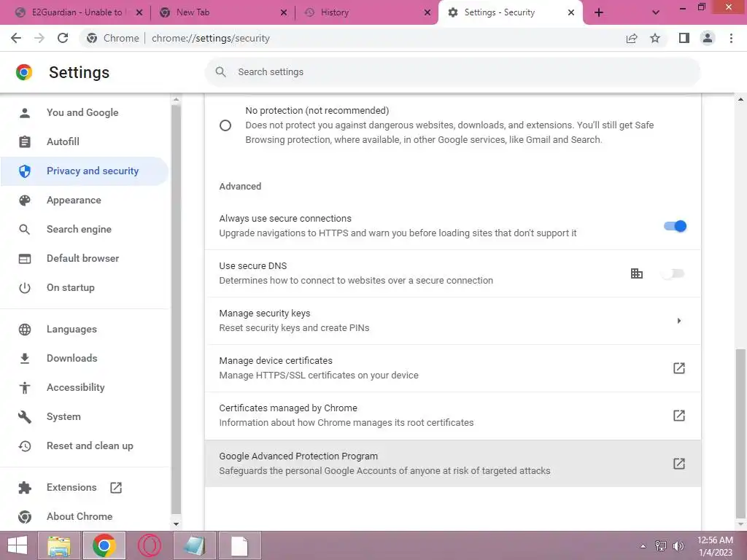The image size is (747, 560).
Task: Click the enterprise managed building icon
Action: coord(636,273)
